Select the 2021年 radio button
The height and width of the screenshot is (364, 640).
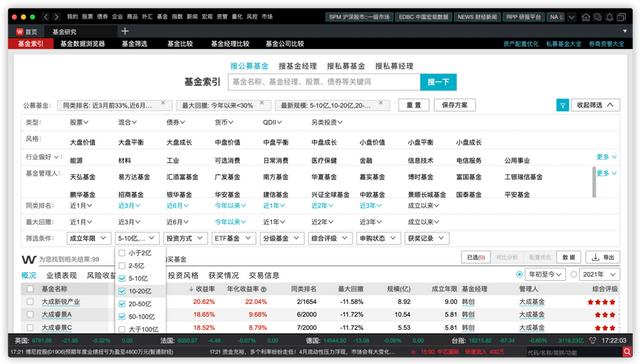(x=573, y=275)
